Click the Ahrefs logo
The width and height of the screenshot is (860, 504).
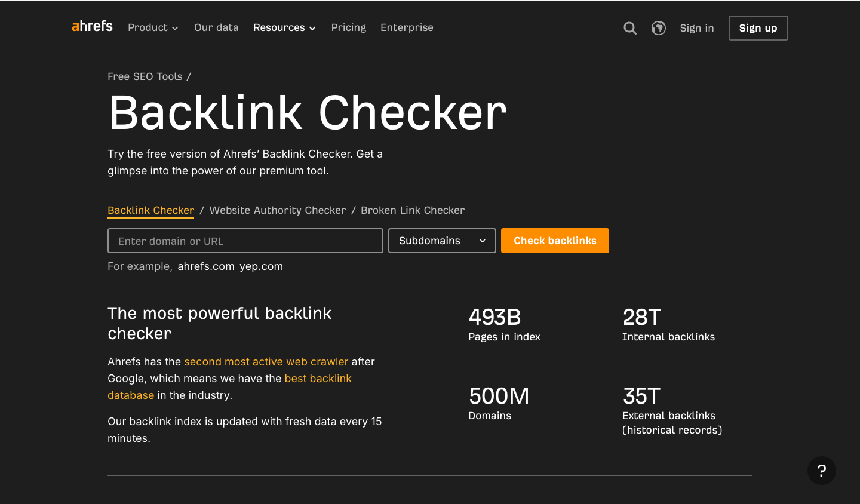point(92,26)
